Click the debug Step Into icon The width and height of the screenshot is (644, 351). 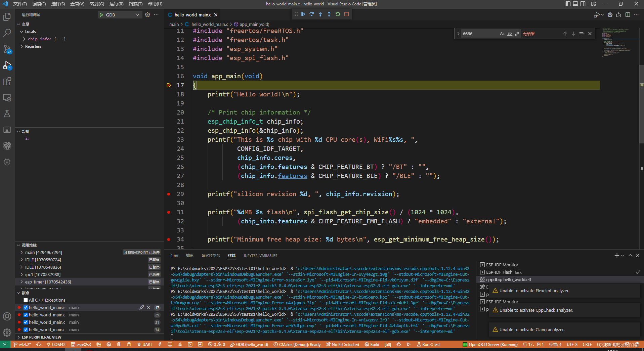[x=320, y=14]
